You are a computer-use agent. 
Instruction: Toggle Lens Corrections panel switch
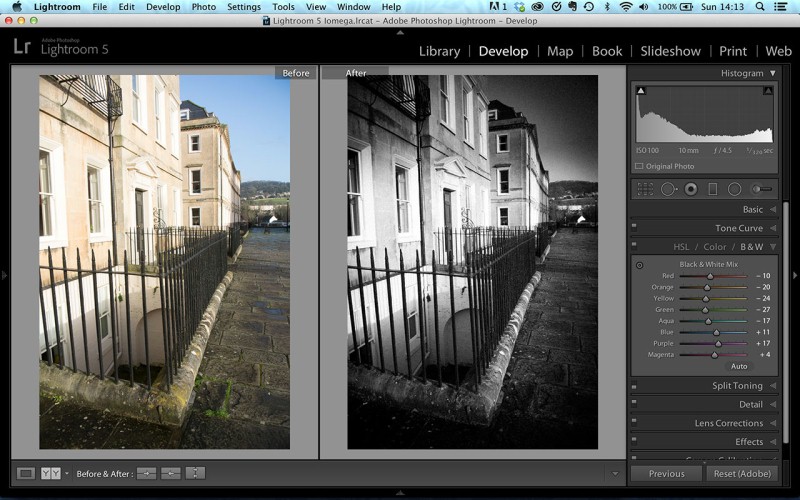(x=634, y=421)
